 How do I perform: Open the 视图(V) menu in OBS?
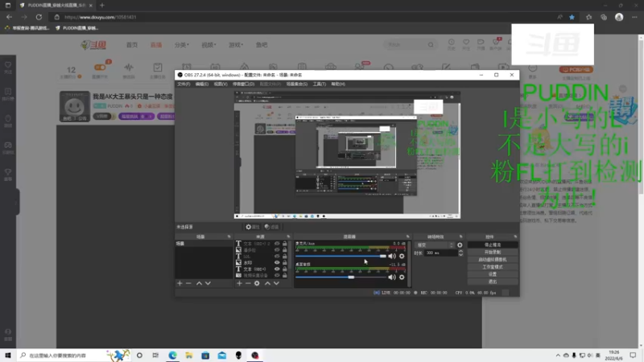point(220,84)
